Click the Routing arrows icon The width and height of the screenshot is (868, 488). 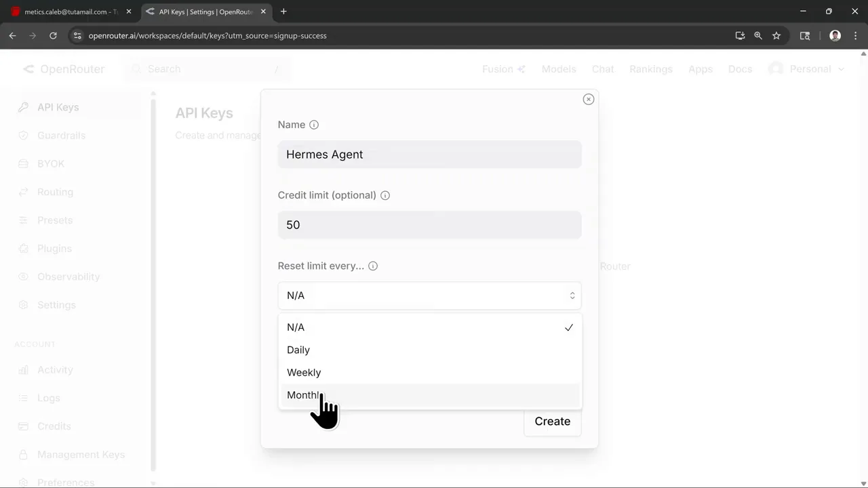tap(24, 192)
